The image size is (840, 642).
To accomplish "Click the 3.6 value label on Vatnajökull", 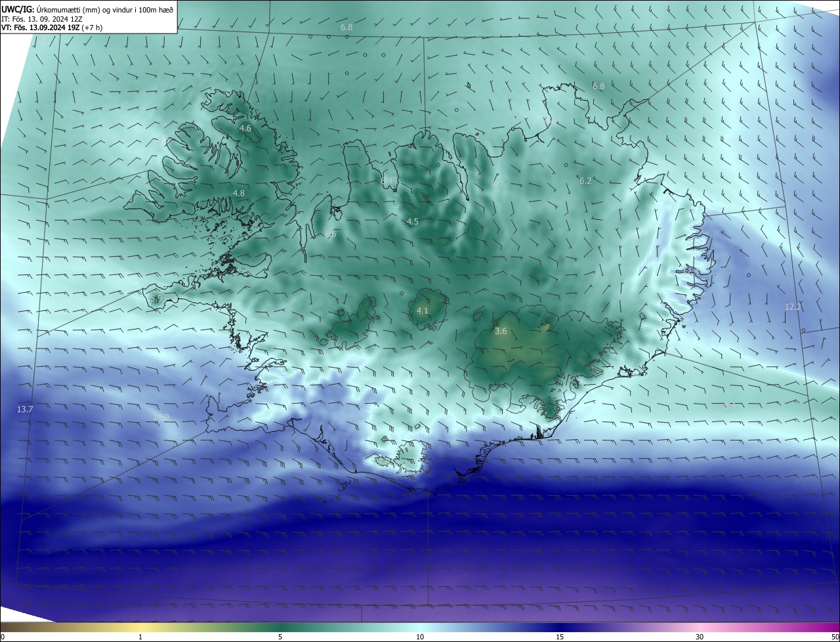I will coord(501,332).
